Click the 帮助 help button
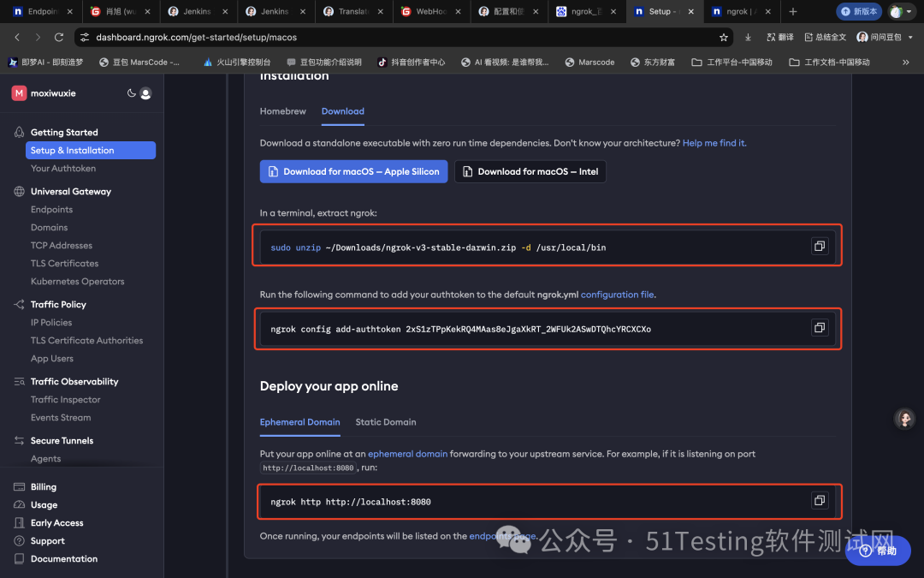Viewport: 924px width, 578px height. [878, 551]
